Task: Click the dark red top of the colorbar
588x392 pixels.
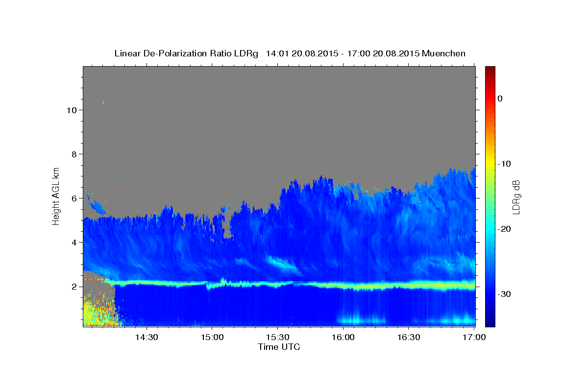Action: [490, 70]
